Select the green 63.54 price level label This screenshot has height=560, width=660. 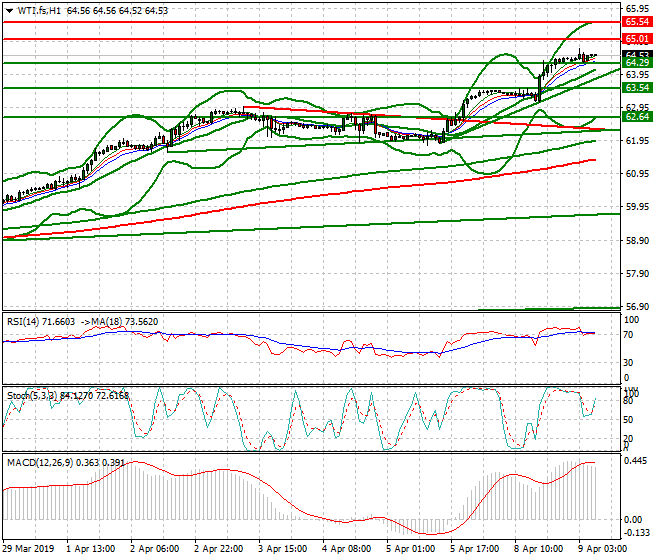click(x=637, y=88)
